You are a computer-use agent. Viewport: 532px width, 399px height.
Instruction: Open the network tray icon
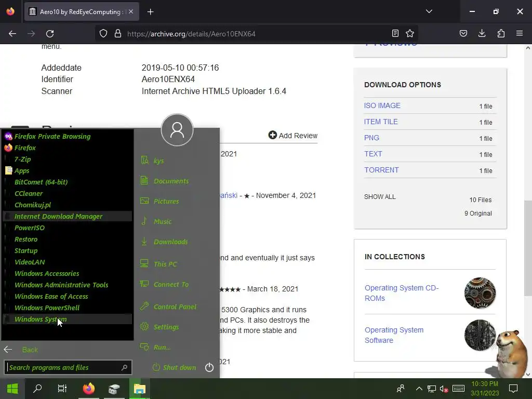pos(432,389)
